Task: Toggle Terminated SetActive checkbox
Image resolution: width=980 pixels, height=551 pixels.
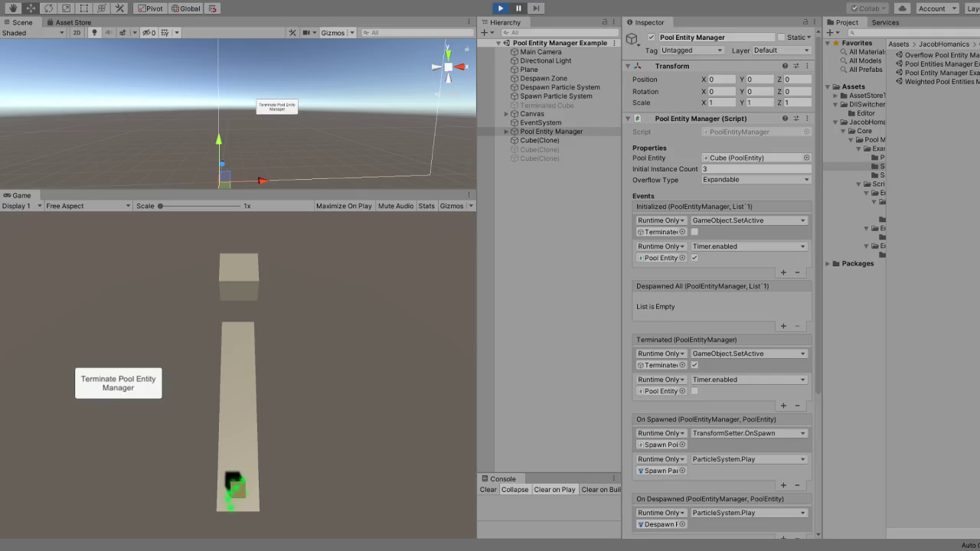Action: coord(694,365)
